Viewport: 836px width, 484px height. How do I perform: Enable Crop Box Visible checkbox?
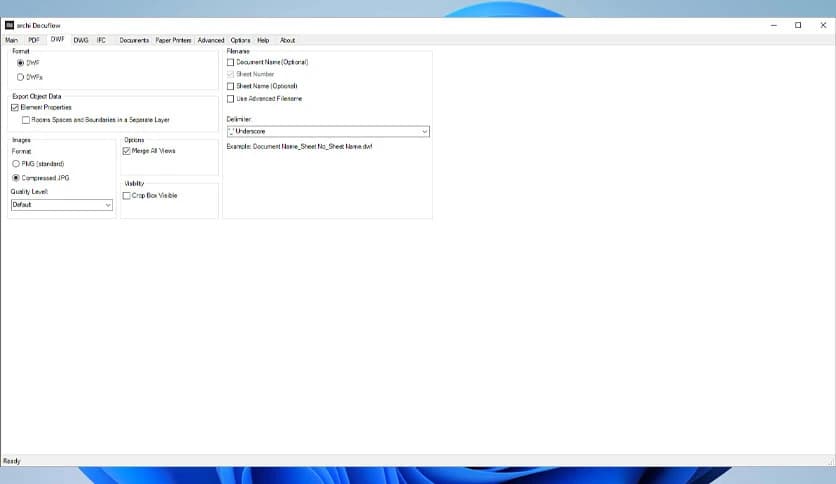click(126, 196)
